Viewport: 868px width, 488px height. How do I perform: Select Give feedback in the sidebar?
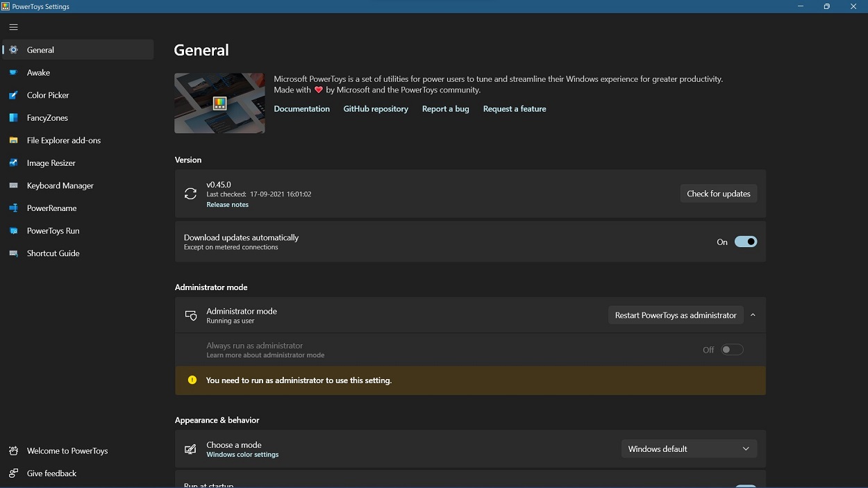coord(77,473)
